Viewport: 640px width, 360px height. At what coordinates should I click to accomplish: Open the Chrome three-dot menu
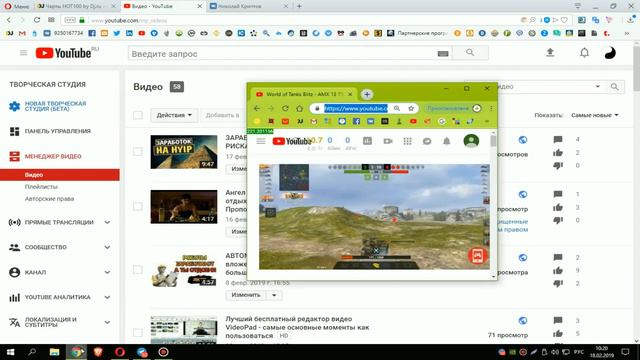[491, 108]
